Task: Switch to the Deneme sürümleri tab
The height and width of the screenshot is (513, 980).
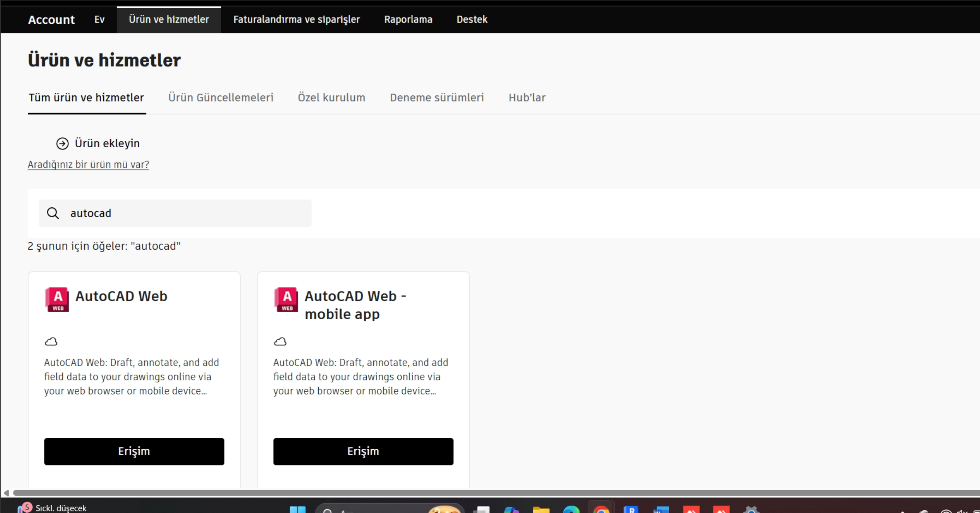Action: coord(437,98)
